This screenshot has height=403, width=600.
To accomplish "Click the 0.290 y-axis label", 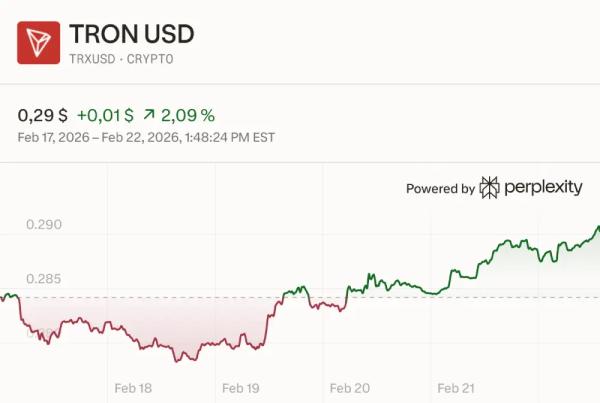I will tap(44, 225).
